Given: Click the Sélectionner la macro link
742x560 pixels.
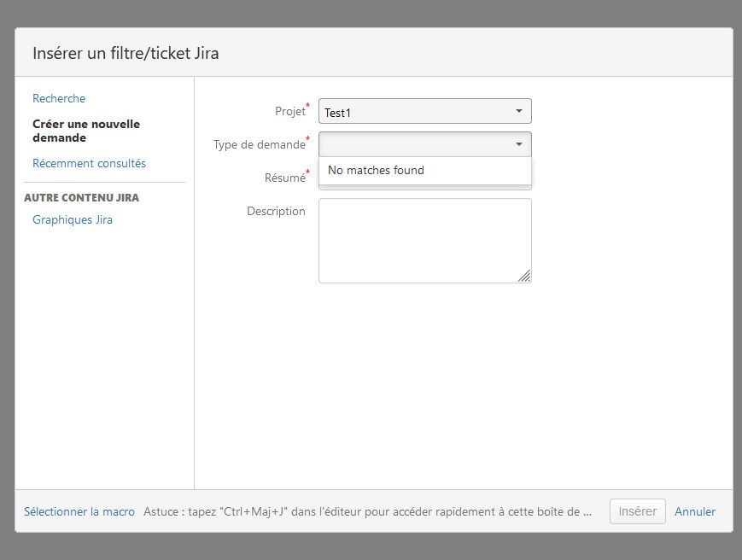Looking at the screenshot, I should [79, 511].
